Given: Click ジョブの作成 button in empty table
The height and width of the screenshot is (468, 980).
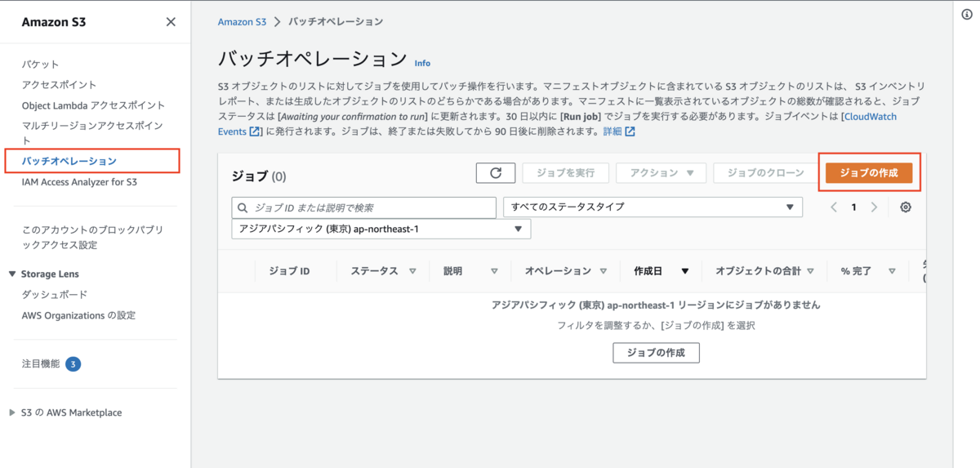Looking at the screenshot, I should 656,353.
